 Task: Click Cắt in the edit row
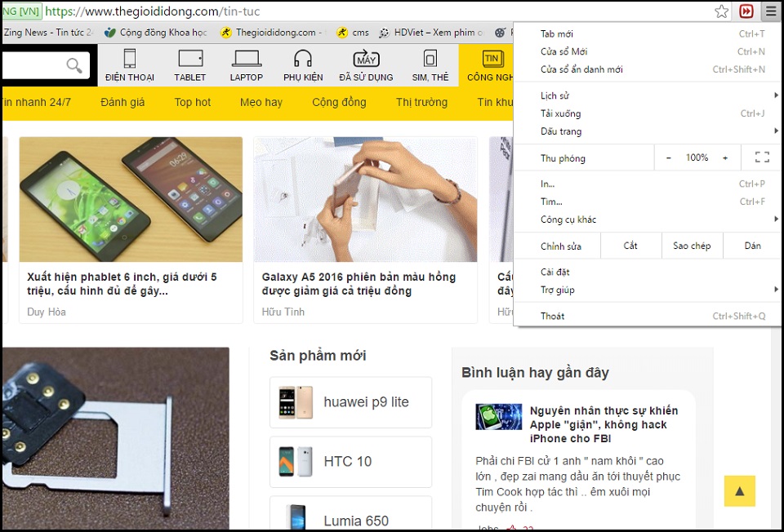pos(630,246)
